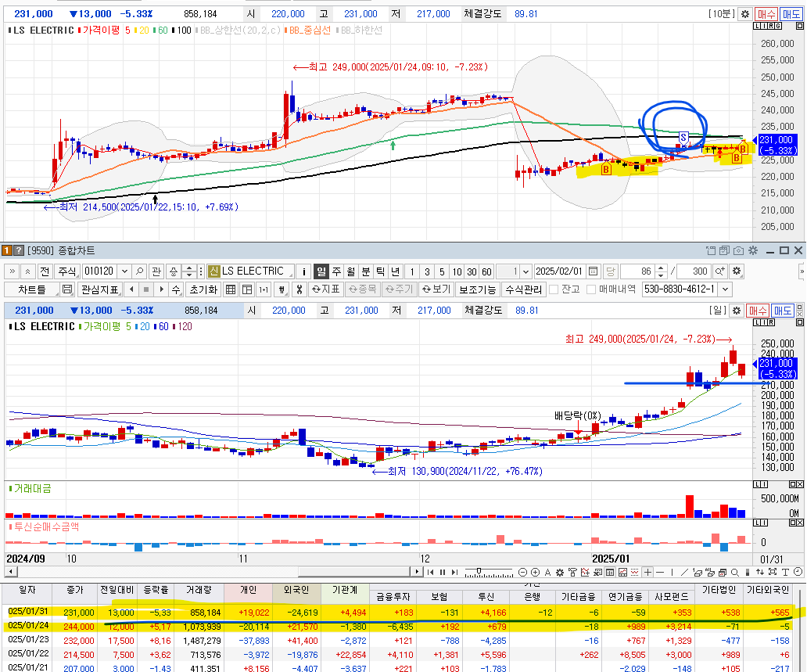807x672 pixels.
Task: Select the crosshair cursor tool
Action: pos(647,572)
